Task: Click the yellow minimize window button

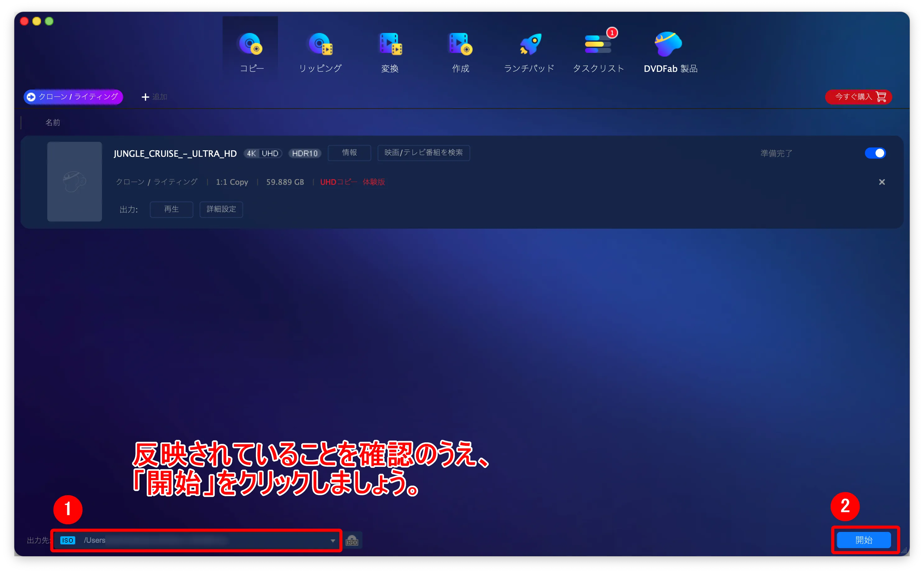Action: tap(37, 21)
